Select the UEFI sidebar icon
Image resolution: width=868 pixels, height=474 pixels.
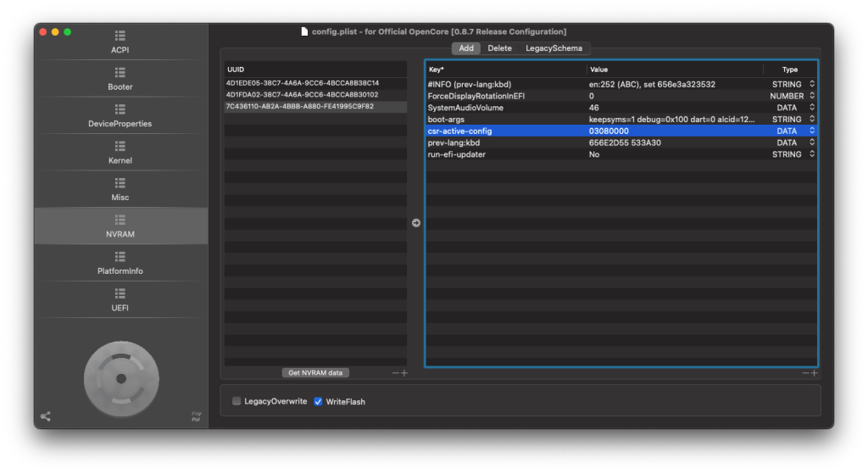pos(120,300)
